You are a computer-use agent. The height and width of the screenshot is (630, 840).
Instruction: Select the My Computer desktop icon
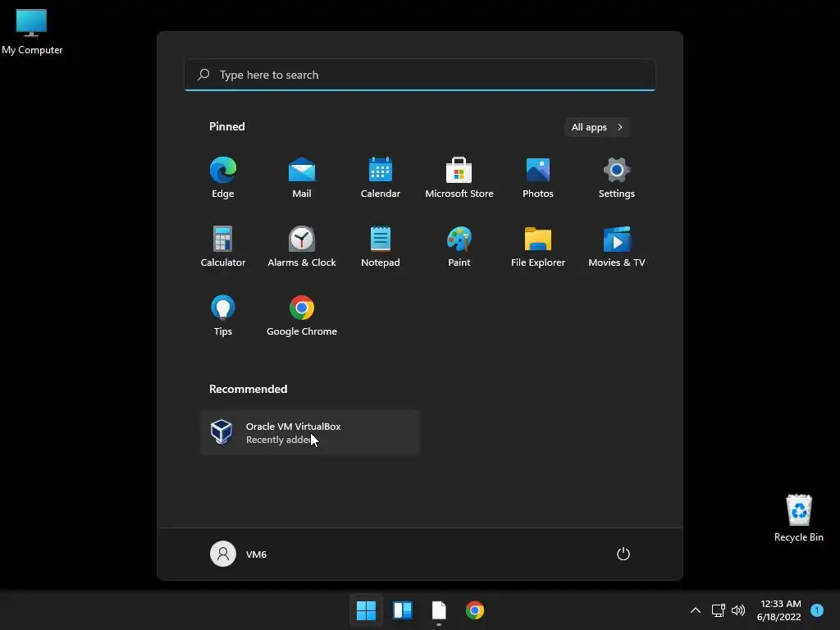[32, 32]
